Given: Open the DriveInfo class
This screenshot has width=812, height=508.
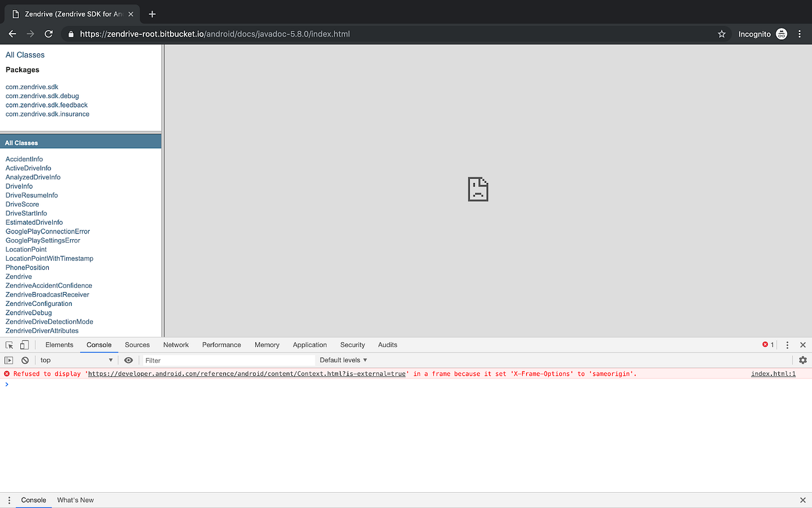Looking at the screenshot, I should coord(19,186).
